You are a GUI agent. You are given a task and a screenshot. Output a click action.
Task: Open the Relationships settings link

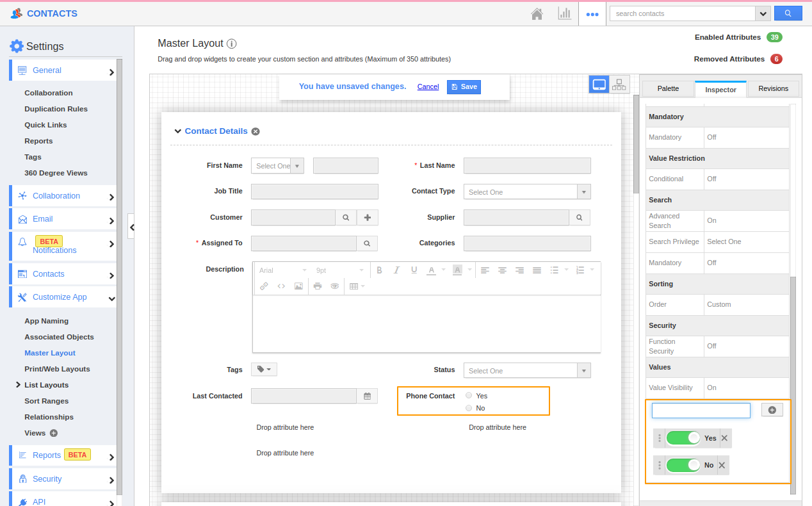[x=49, y=417]
